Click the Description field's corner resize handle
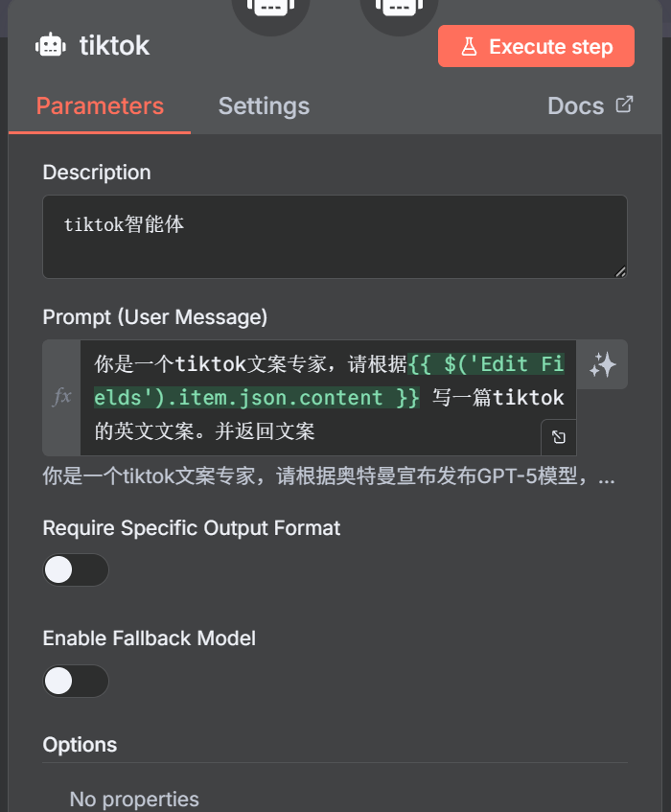671x812 pixels. click(x=620, y=271)
